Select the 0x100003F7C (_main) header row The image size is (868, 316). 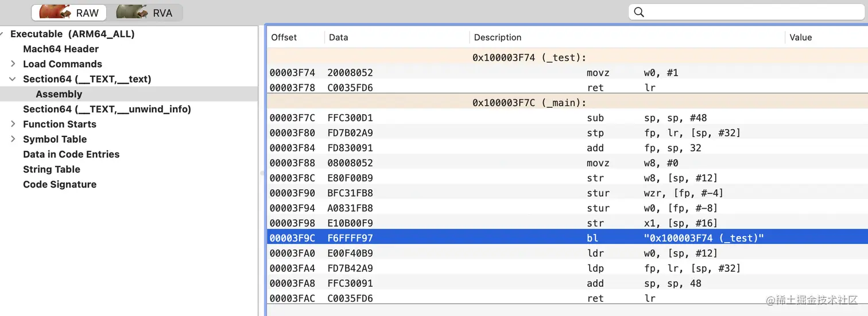(567, 103)
